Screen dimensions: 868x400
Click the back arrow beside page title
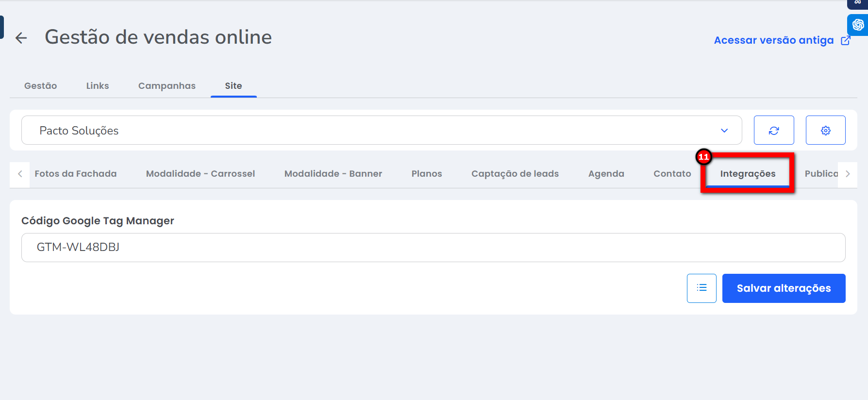pyautogui.click(x=21, y=38)
